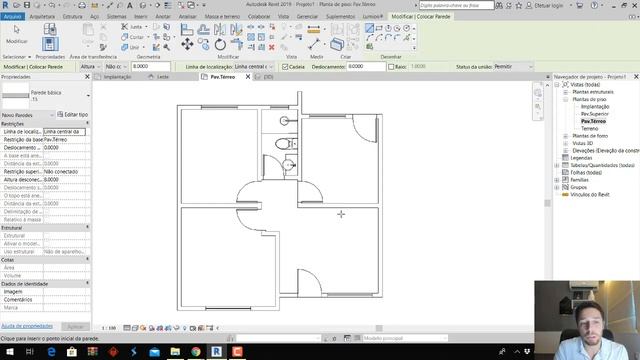The height and width of the screenshot is (360, 640).
Task: Open the Terreno floor plan in the browser
Action: pos(589,129)
